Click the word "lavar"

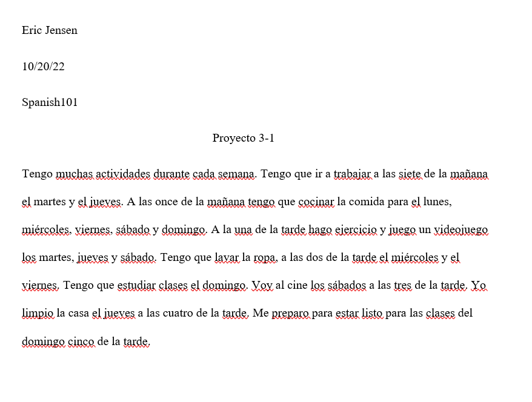click(227, 257)
